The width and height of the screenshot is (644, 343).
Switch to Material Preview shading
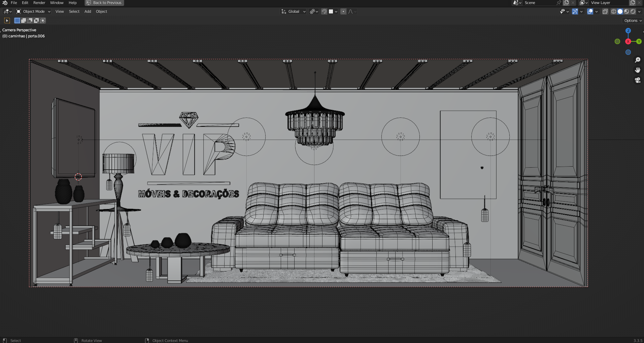(626, 11)
